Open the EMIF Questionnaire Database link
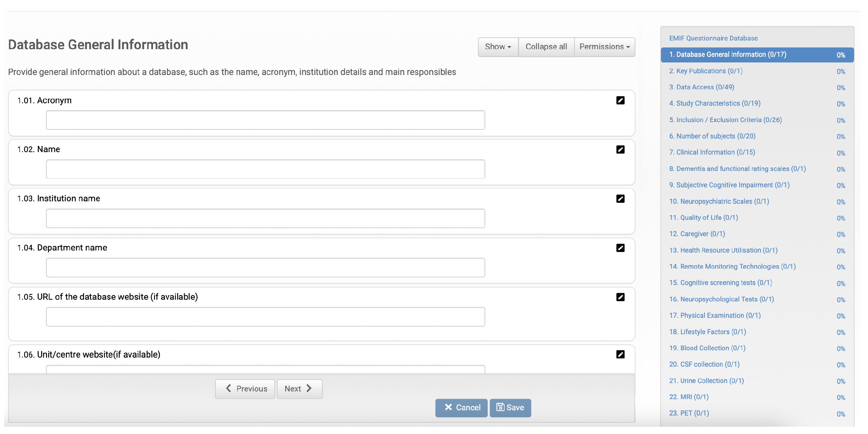 713,38
